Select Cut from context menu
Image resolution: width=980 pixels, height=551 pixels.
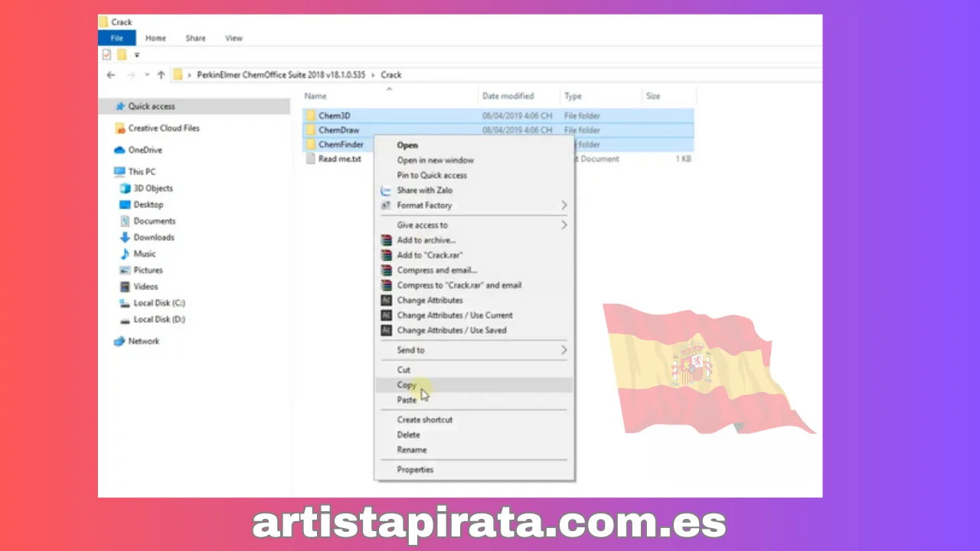(403, 370)
